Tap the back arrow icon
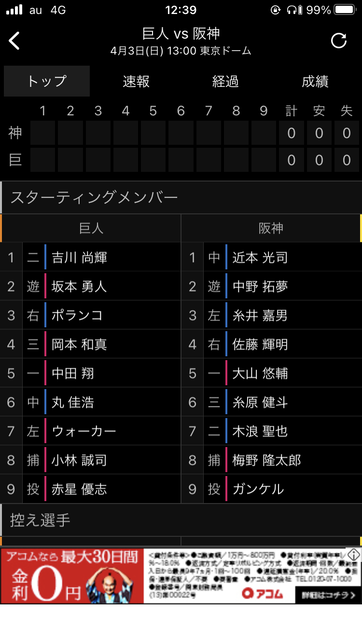Viewport: 362px width, 644px height. (14, 41)
